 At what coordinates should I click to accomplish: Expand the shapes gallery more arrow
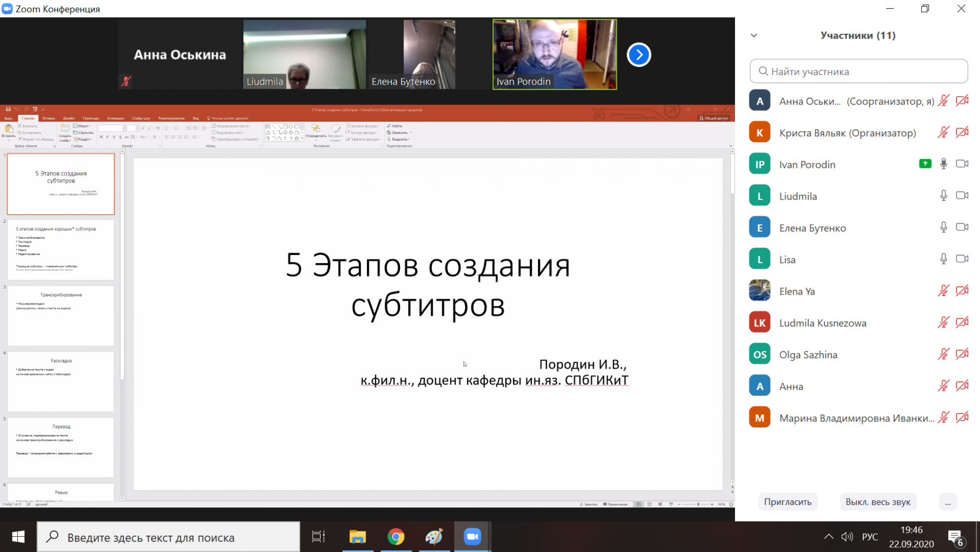(x=302, y=138)
